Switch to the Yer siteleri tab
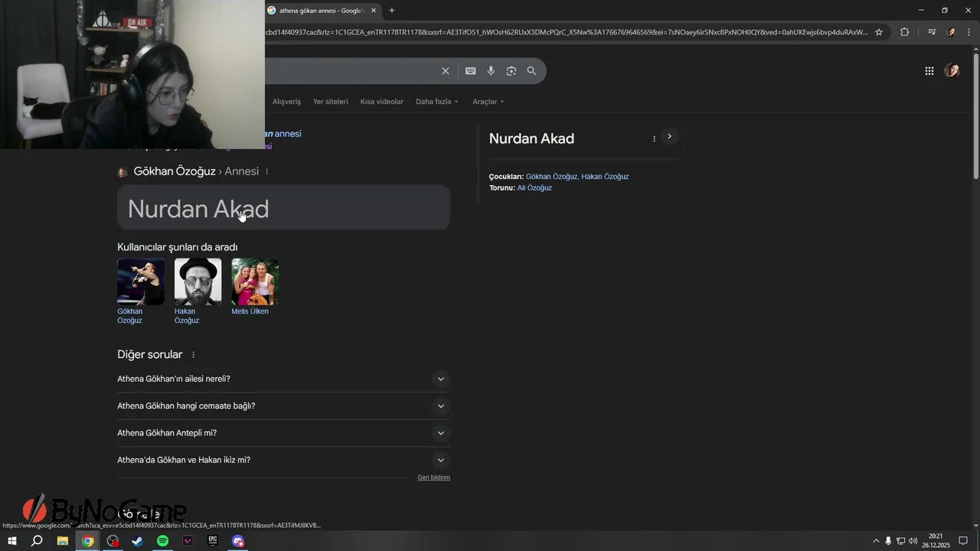This screenshot has height=551, width=980. tap(331, 102)
